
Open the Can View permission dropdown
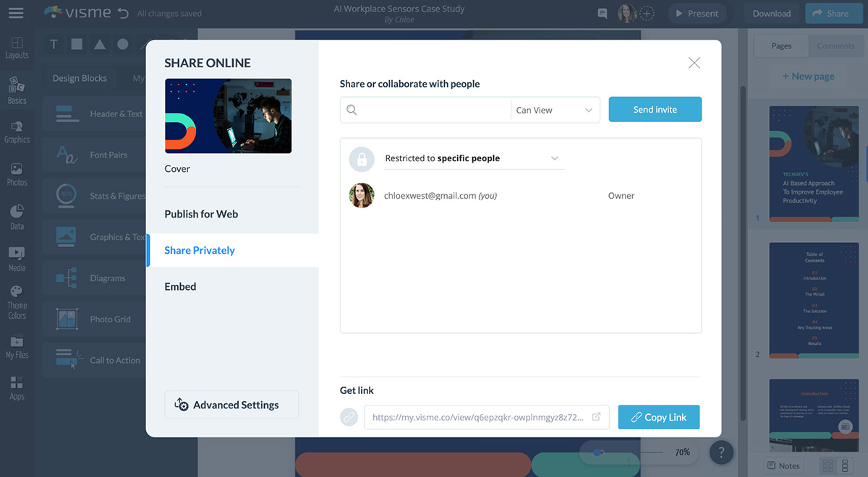[555, 109]
